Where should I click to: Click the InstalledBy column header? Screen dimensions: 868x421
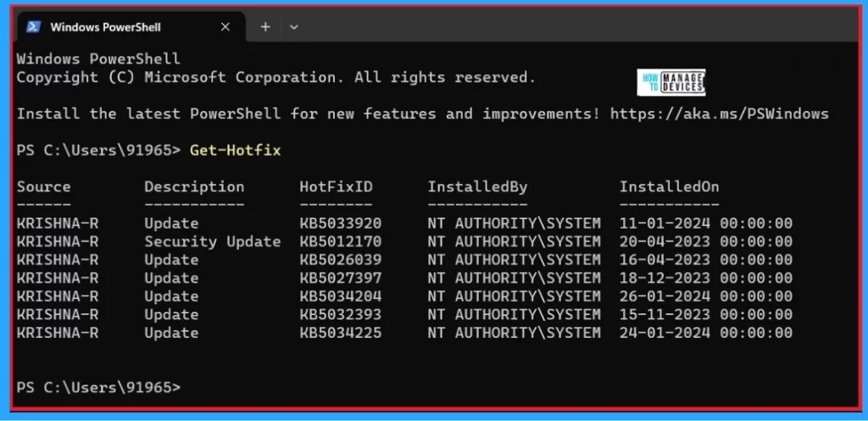tap(477, 187)
